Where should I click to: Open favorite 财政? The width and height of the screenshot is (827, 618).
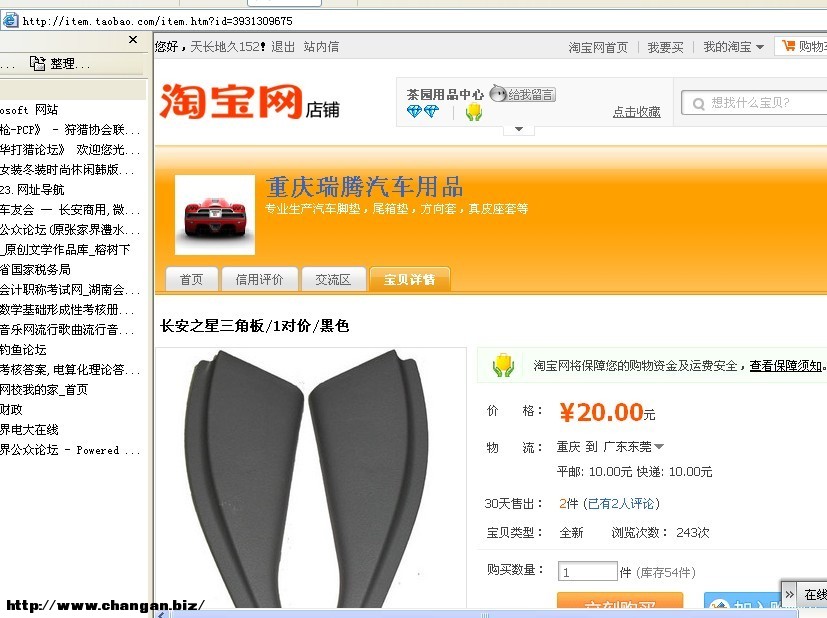pos(11,410)
